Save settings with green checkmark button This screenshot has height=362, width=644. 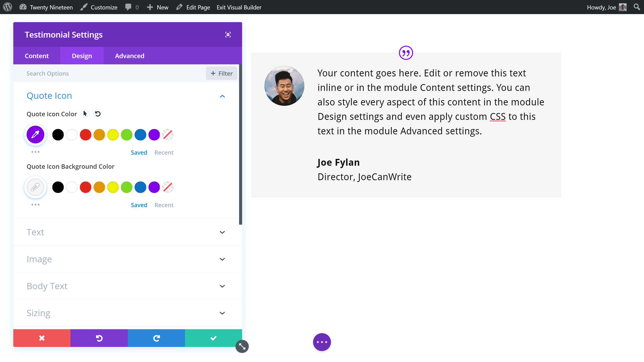(x=213, y=338)
